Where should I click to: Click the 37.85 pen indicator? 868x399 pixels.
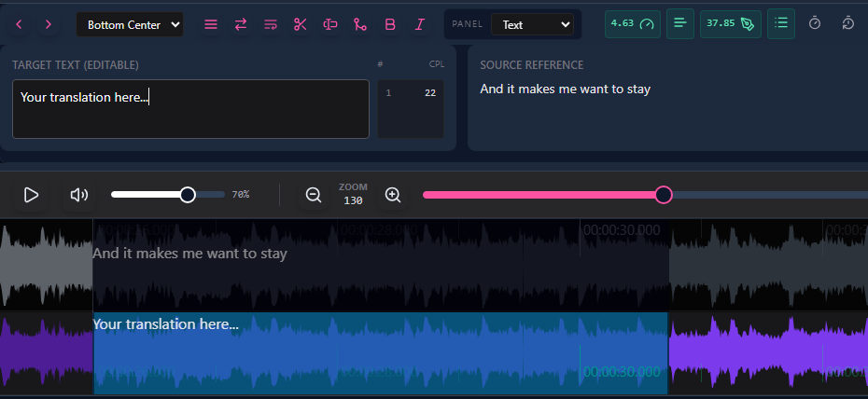coord(731,23)
